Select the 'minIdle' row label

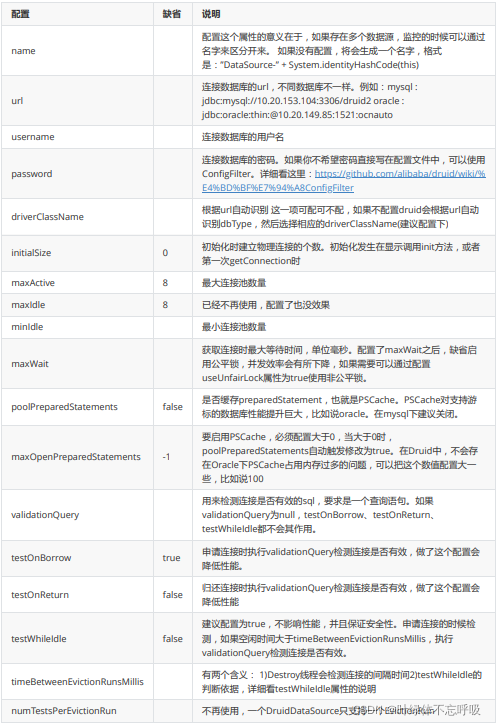pos(27,327)
